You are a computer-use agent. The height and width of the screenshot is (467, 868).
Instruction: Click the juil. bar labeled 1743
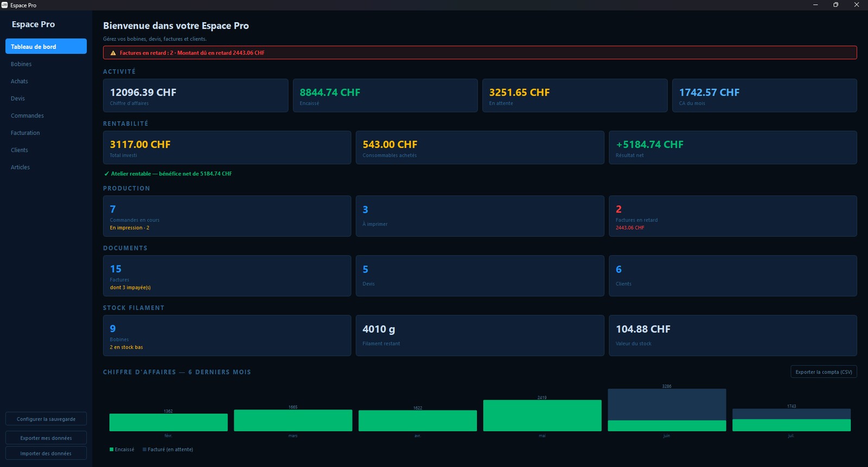pyautogui.click(x=792, y=420)
